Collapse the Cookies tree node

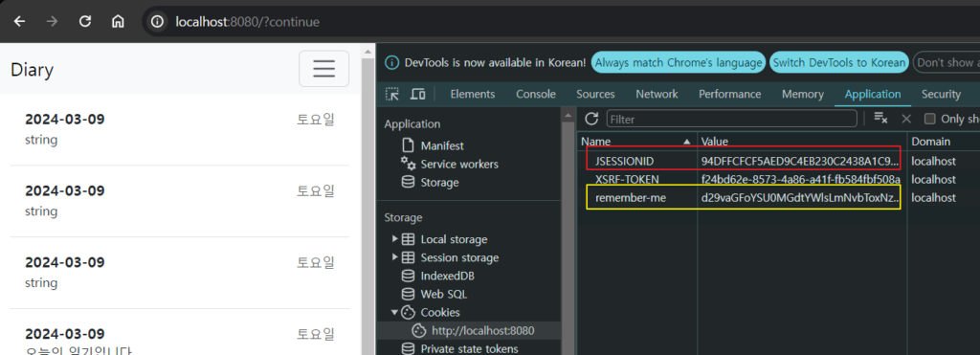(x=394, y=313)
